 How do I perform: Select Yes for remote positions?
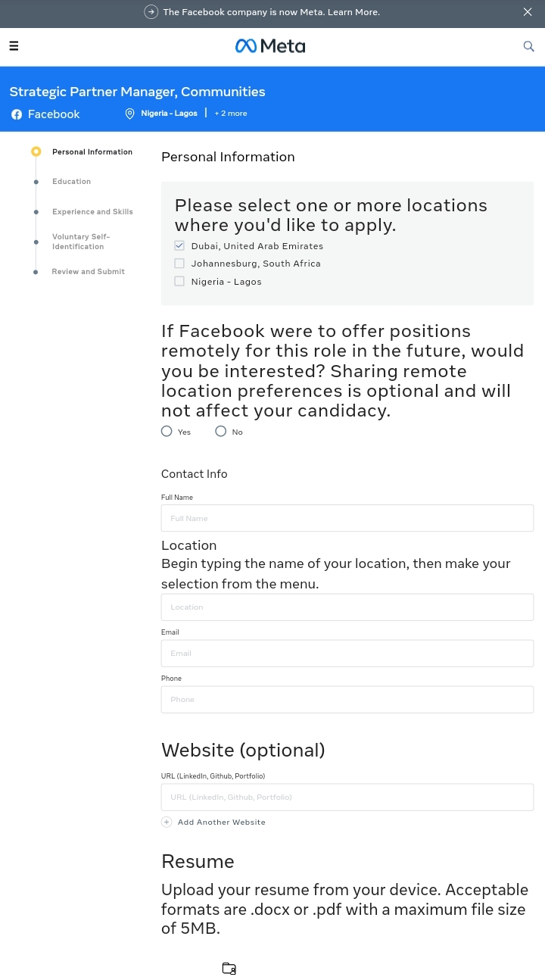coord(167,431)
